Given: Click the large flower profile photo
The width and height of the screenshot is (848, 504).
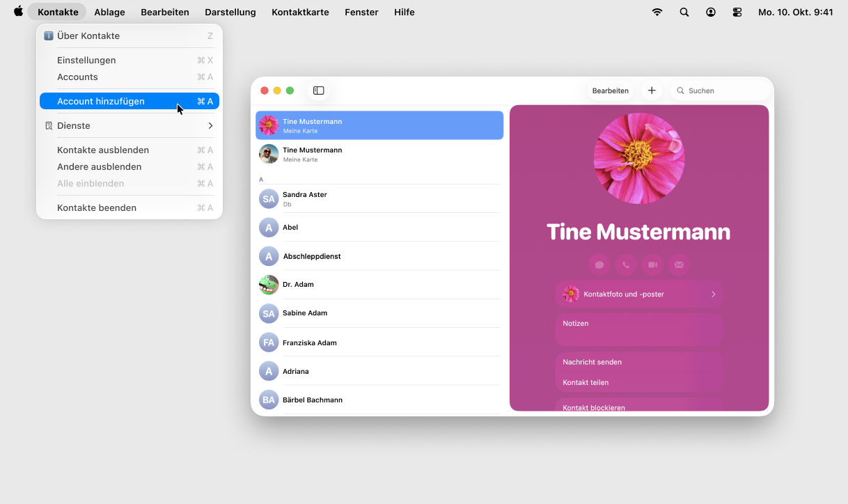Looking at the screenshot, I should 638,158.
